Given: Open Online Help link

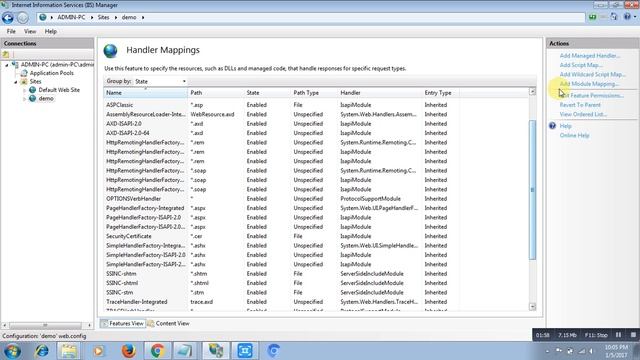Looking at the screenshot, I should point(574,135).
